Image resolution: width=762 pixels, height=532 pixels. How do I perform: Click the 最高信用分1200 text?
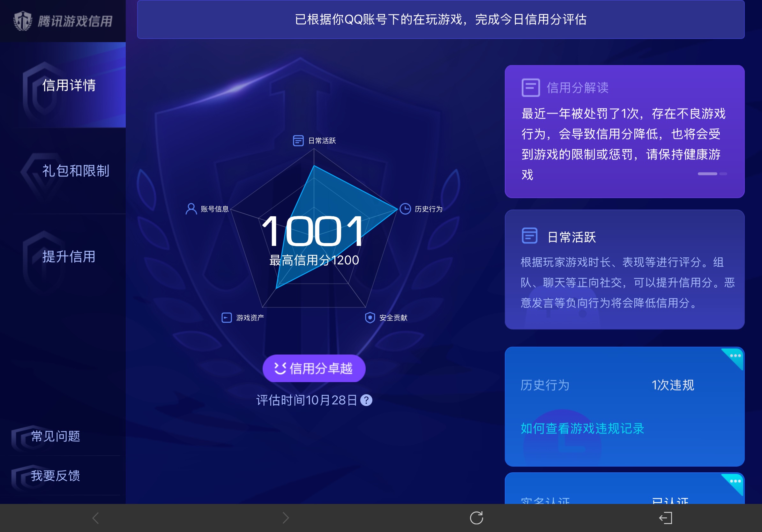314,260
